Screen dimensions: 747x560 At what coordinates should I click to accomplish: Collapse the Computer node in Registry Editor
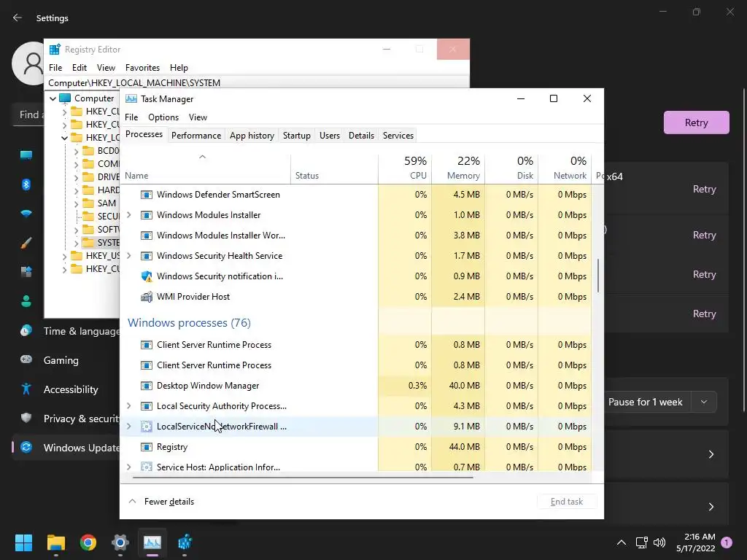tap(53, 98)
